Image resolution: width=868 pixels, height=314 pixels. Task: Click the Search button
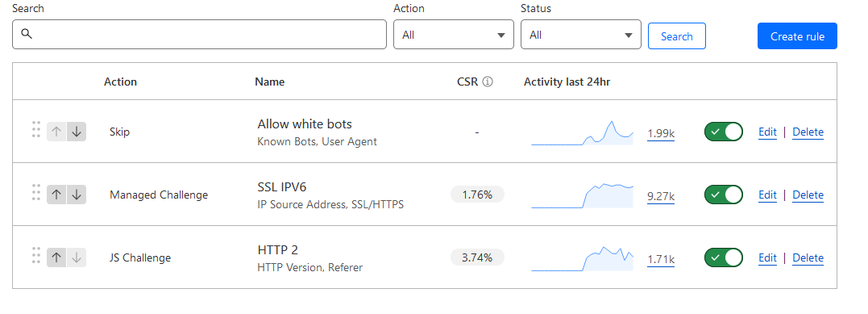[x=676, y=36]
